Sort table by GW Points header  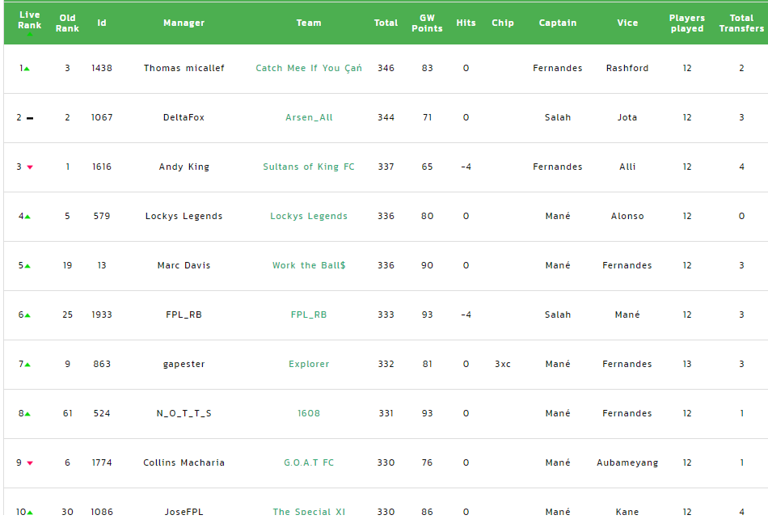[x=427, y=23]
